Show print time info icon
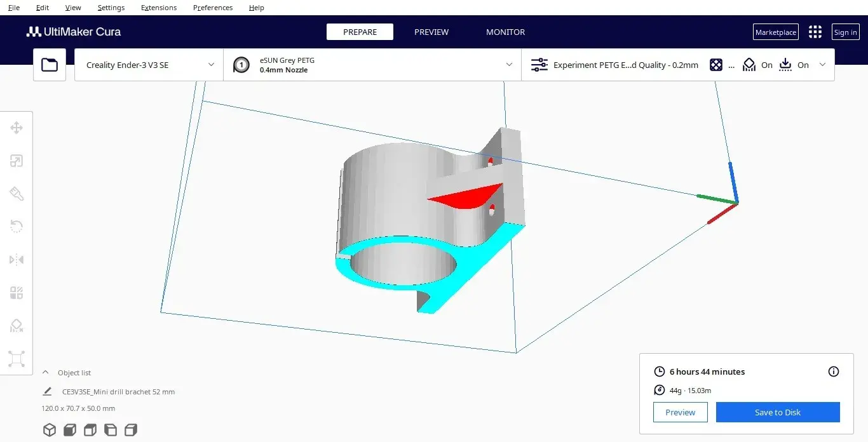 [834, 372]
